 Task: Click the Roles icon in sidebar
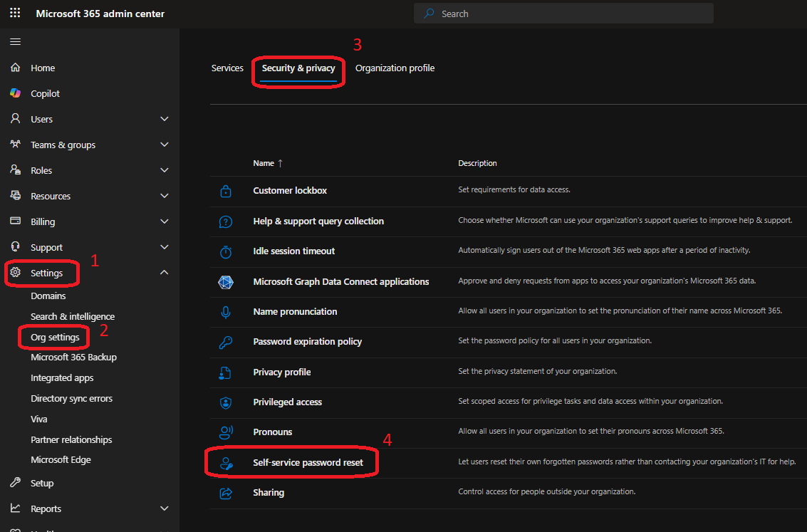pyautogui.click(x=16, y=169)
